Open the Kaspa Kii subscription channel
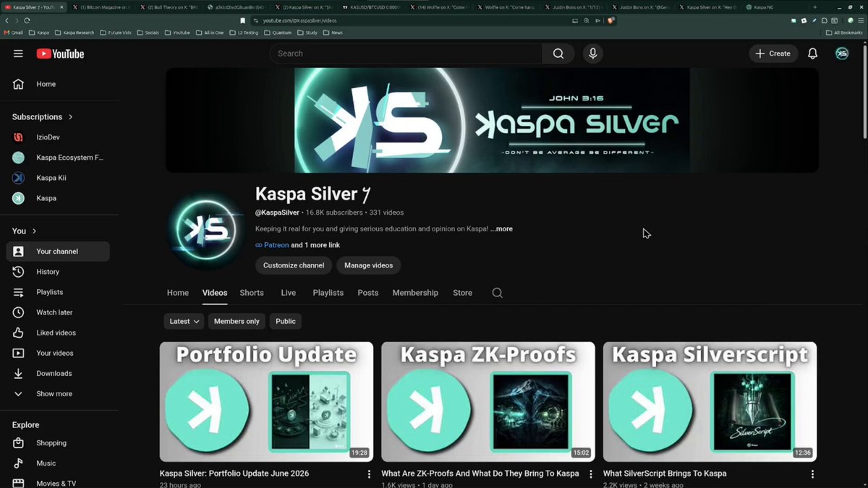The width and height of the screenshot is (868, 488). (58, 178)
